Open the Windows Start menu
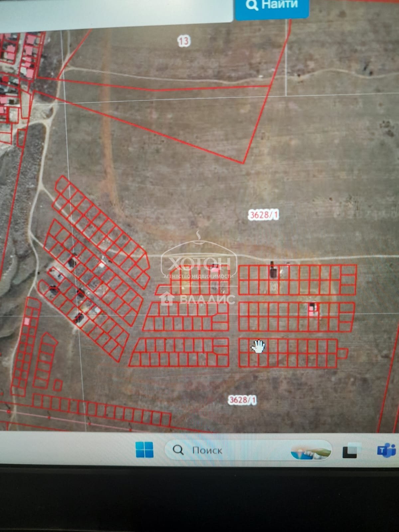The height and width of the screenshot is (532, 399). [145, 450]
